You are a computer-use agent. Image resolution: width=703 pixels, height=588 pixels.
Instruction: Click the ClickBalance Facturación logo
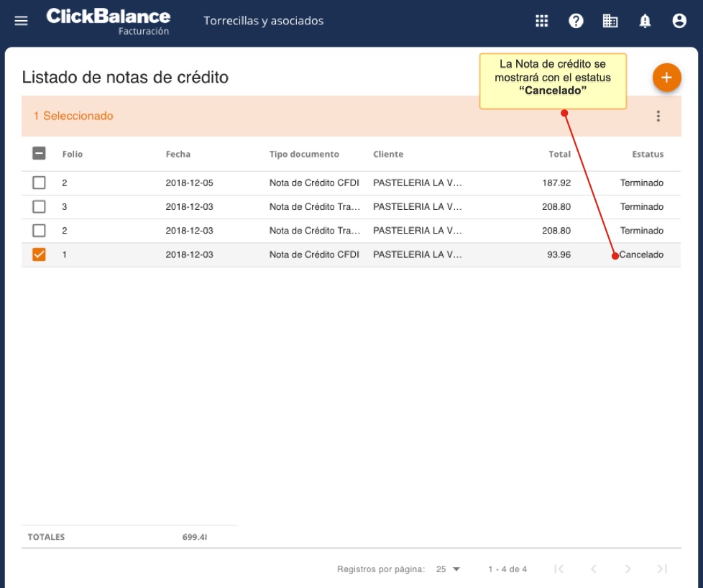(x=109, y=21)
